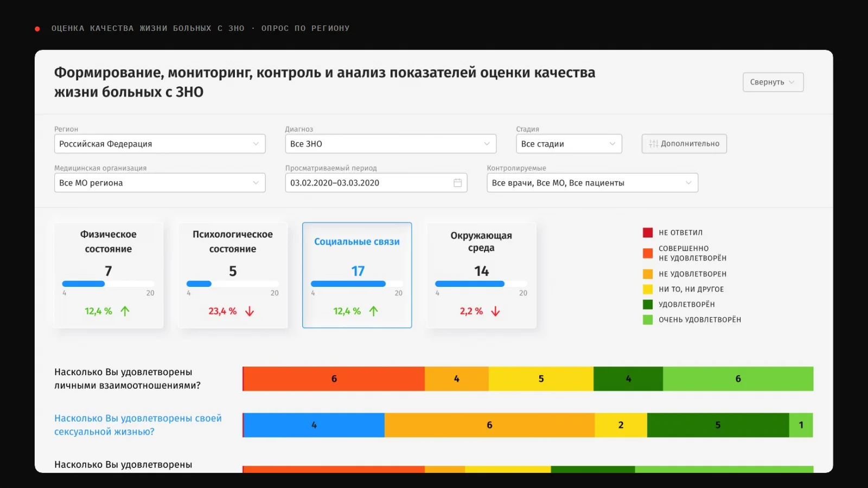Image resolution: width=868 pixels, height=488 pixels.
Task: Open question about сексуальной жизнью link
Action: click(138, 425)
